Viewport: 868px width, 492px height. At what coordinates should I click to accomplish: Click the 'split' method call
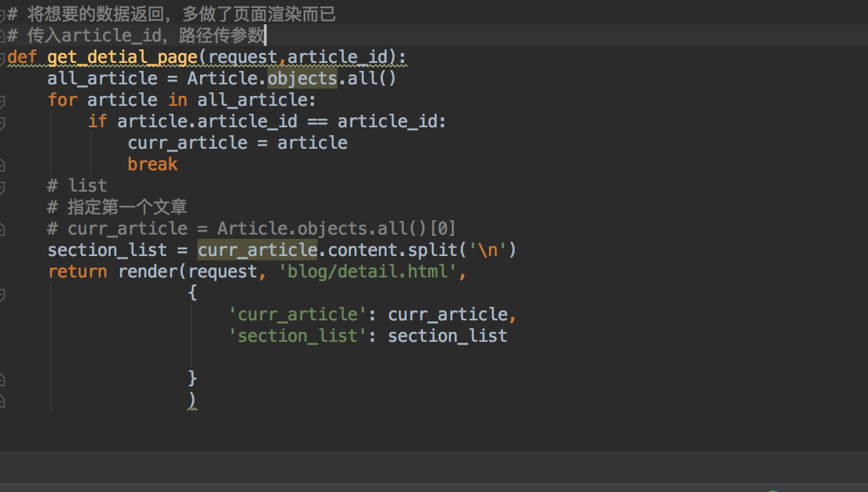[433, 250]
